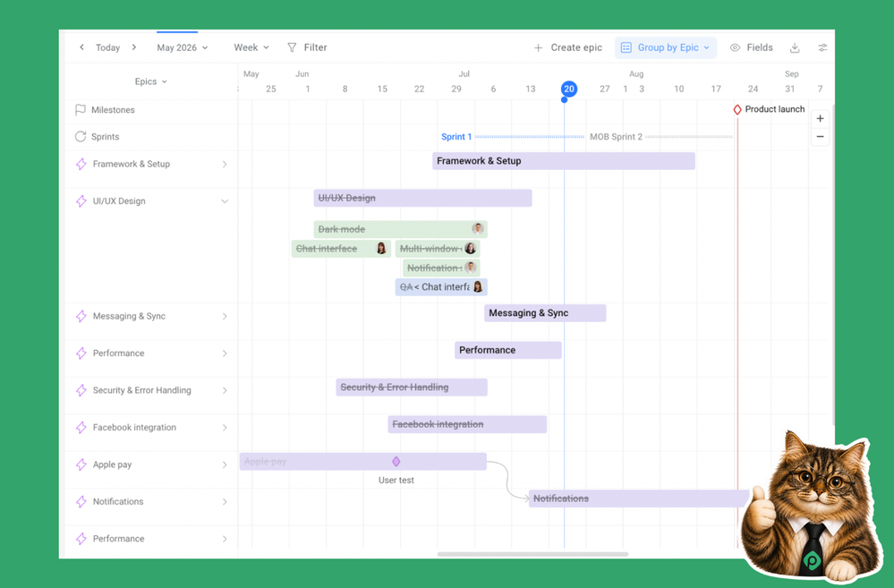Click the horizontal timeline scrollbar
This screenshot has height=588, width=894.
pos(532,554)
